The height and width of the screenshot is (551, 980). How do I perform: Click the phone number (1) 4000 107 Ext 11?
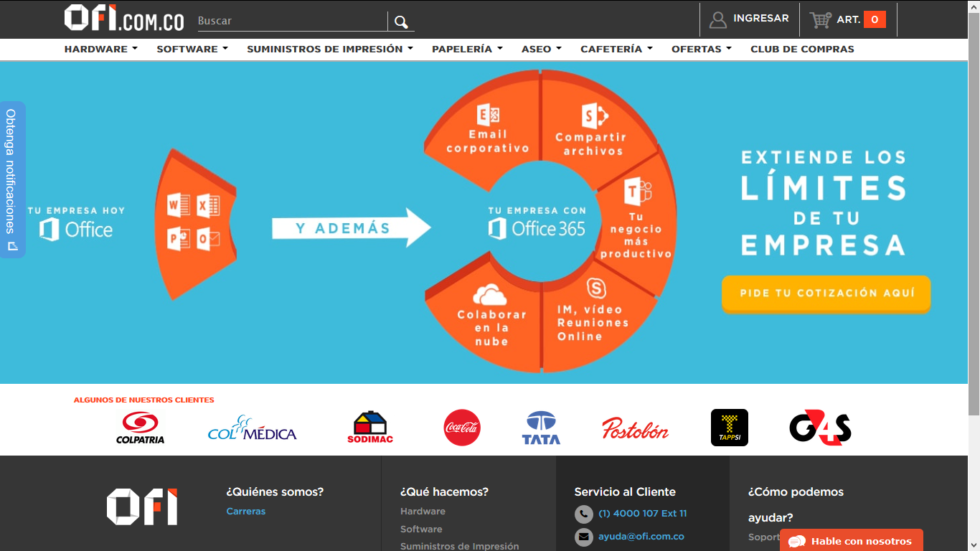[642, 514]
